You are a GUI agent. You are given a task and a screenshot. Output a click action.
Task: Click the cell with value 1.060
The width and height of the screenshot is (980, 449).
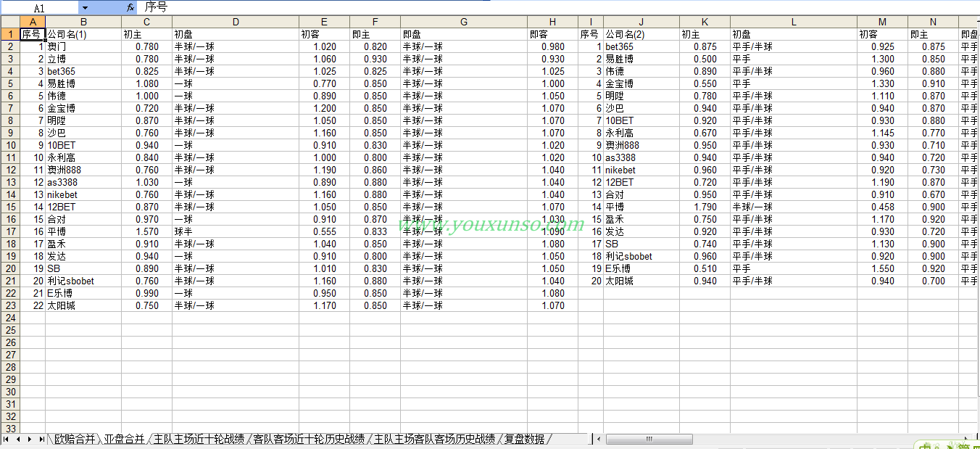click(325, 59)
